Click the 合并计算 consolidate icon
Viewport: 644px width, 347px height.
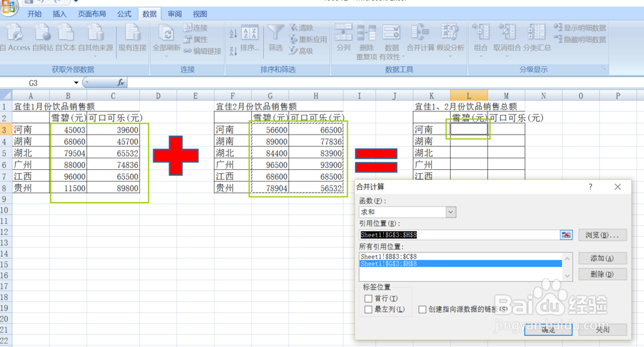pos(421,37)
